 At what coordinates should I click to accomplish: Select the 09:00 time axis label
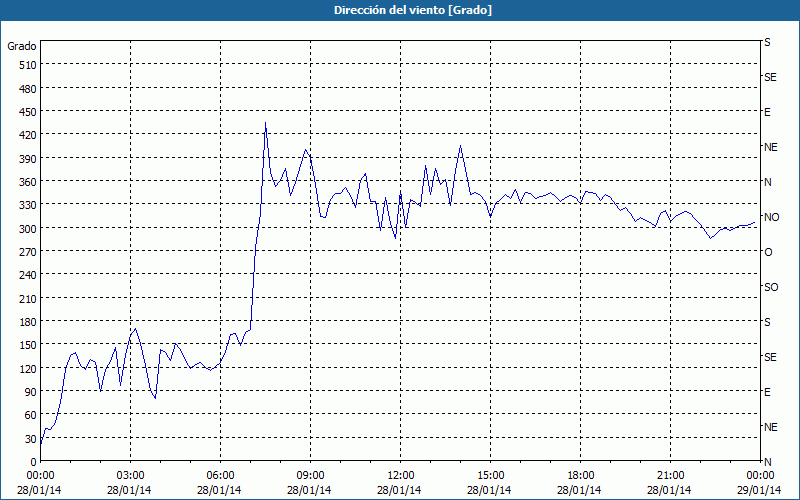click(311, 476)
